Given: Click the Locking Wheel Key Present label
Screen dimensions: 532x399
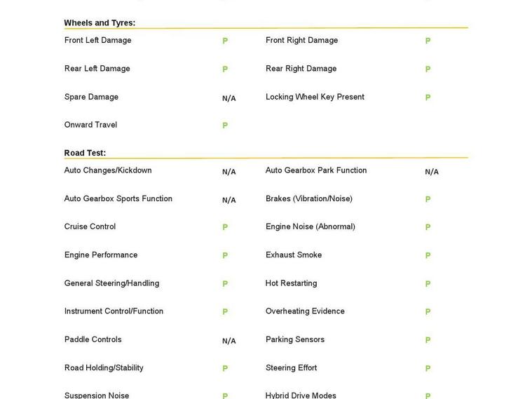Looking at the screenshot, I should tap(315, 97).
